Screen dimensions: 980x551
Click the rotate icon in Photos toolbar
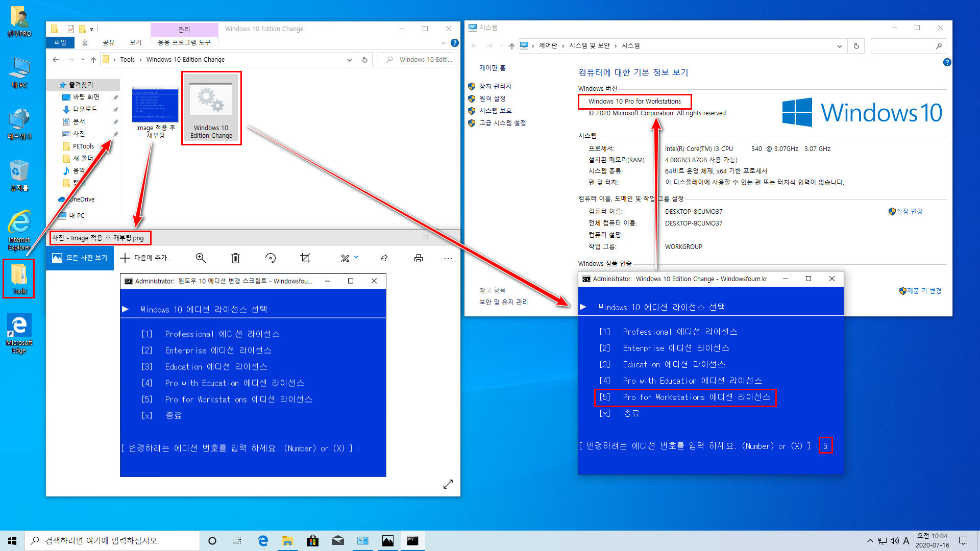pyautogui.click(x=271, y=258)
